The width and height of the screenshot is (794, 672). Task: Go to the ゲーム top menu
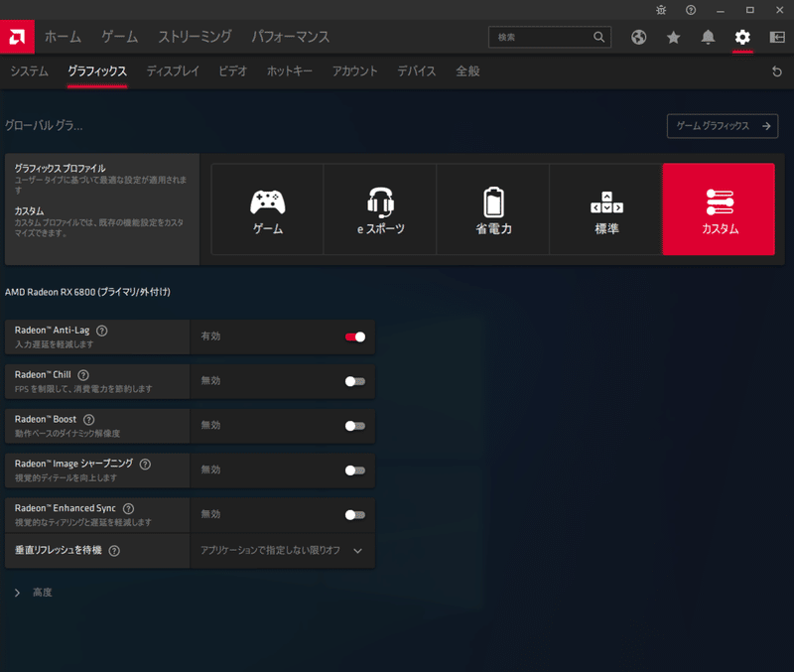(119, 37)
